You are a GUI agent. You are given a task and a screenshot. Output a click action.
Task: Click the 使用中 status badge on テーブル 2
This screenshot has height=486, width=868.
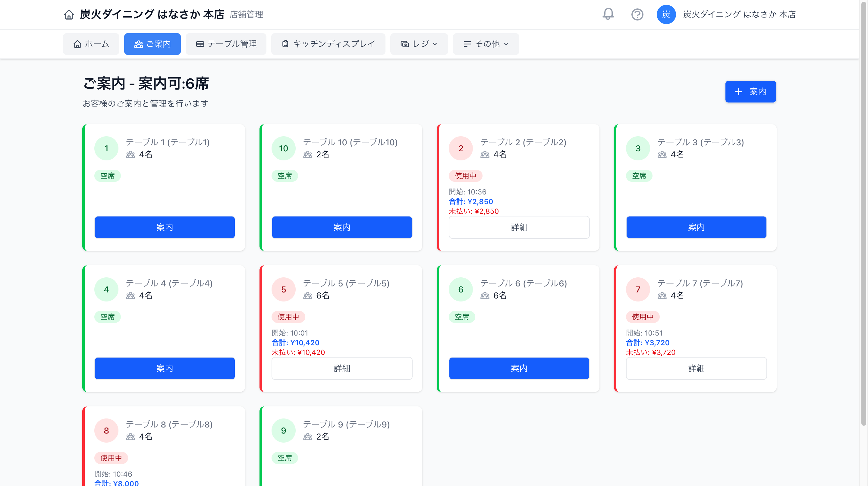pos(465,176)
